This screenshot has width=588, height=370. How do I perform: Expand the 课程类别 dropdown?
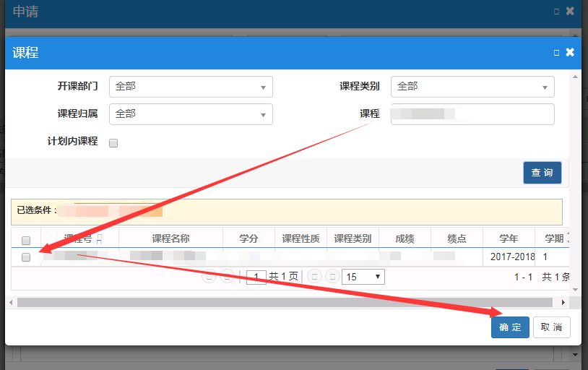coord(472,87)
